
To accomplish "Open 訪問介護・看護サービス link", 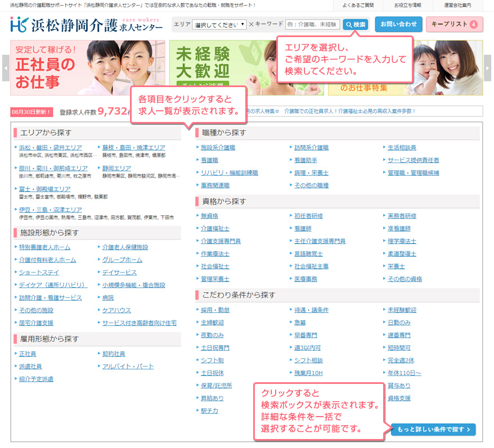I will [51, 297].
